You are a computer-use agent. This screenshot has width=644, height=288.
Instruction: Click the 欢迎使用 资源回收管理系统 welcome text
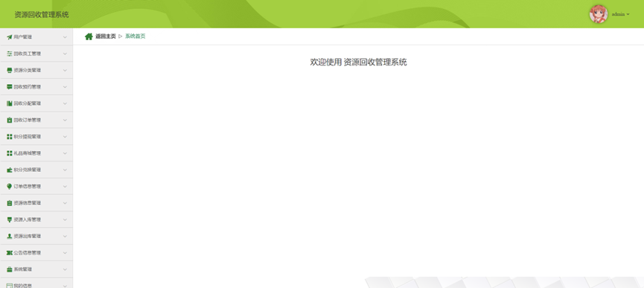pyautogui.click(x=358, y=63)
